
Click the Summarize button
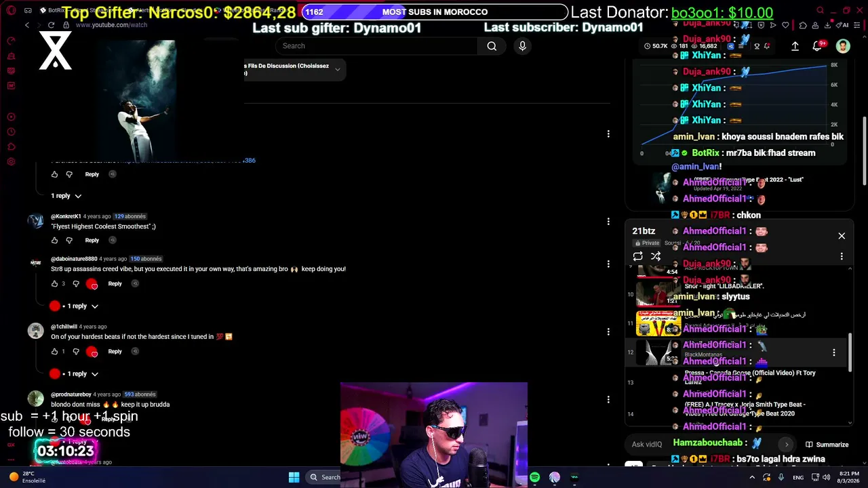click(827, 445)
